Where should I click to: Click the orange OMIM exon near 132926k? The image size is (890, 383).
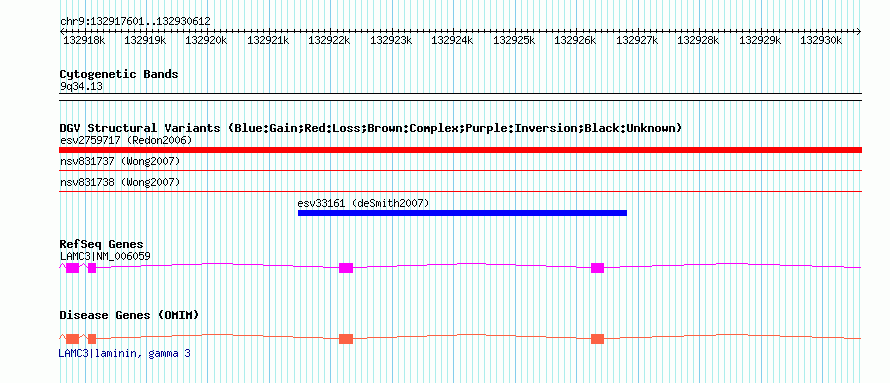click(597, 339)
